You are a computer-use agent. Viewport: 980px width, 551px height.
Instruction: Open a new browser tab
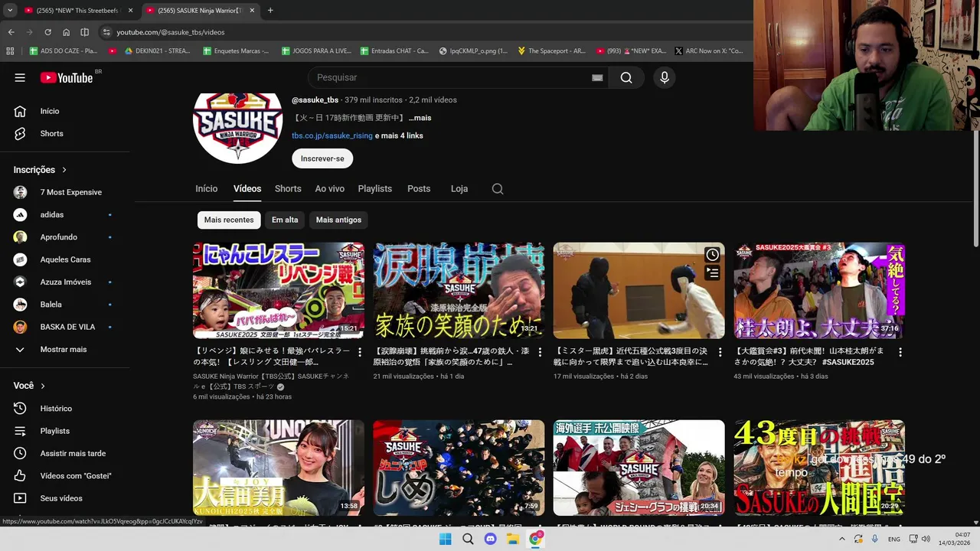[x=270, y=10]
